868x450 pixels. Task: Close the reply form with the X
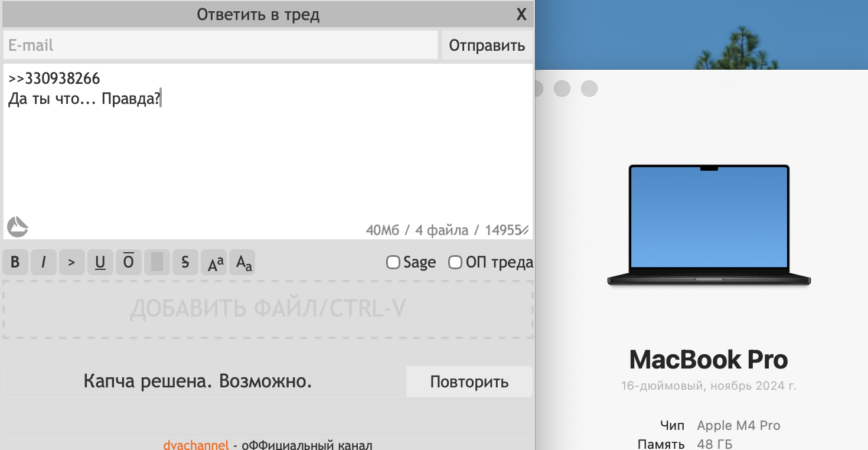point(521,15)
